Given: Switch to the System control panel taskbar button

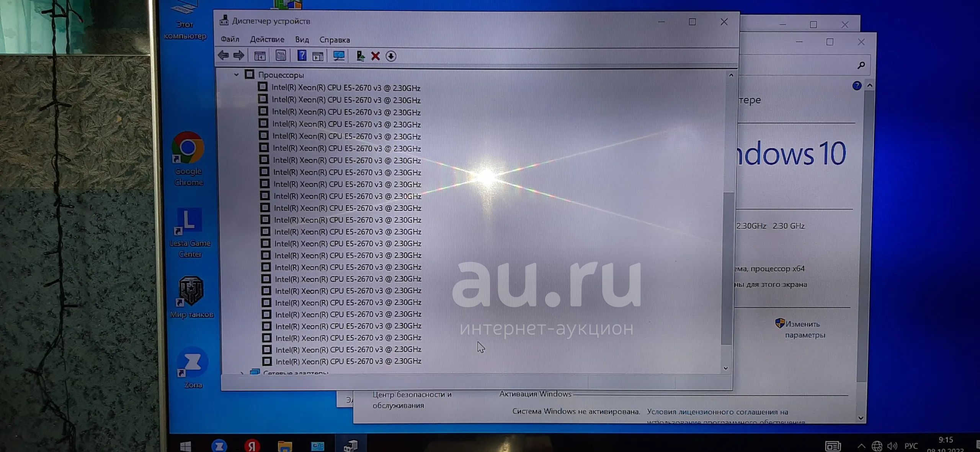Looking at the screenshot, I should (318, 446).
